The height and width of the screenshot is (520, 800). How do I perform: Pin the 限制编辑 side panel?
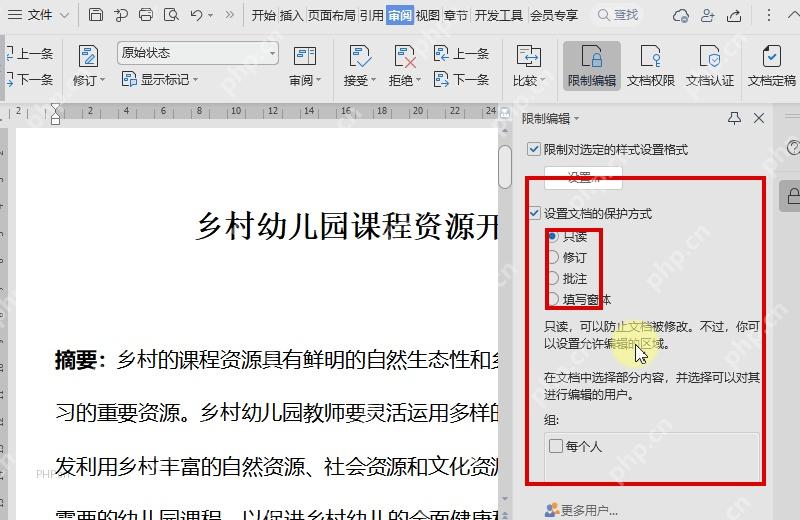point(734,118)
